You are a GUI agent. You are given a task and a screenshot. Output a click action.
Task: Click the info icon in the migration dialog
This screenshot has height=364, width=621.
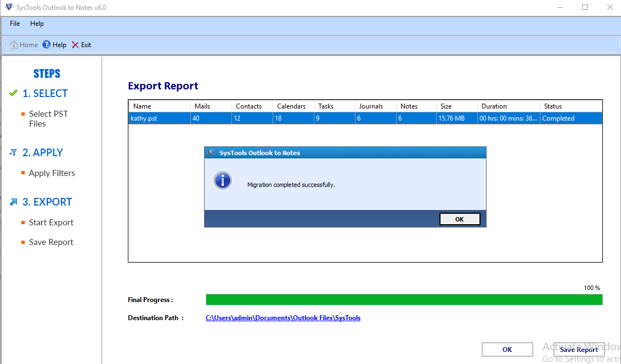[223, 181]
